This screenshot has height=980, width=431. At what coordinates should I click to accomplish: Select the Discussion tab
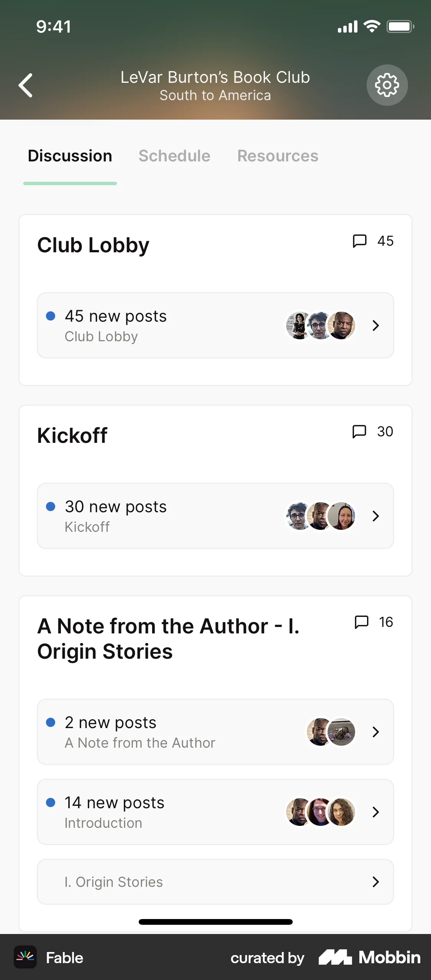(x=70, y=156)
